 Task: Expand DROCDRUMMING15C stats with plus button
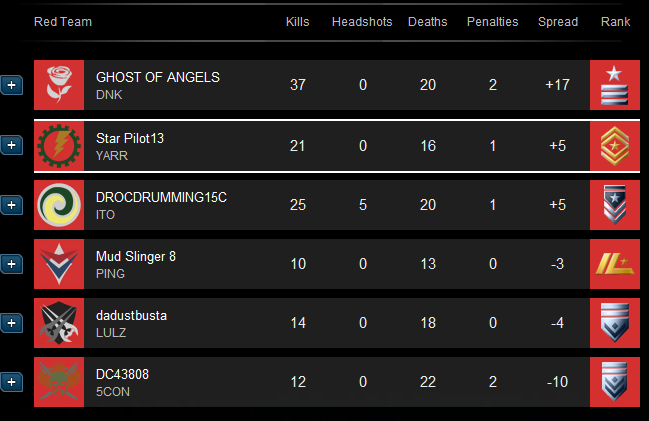click(11, 205)
